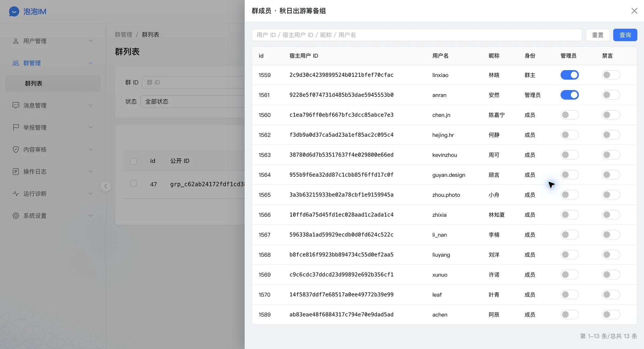644x349 pixels.
Task: Expand the 内容审核 menu chevron
Action: 91,150
